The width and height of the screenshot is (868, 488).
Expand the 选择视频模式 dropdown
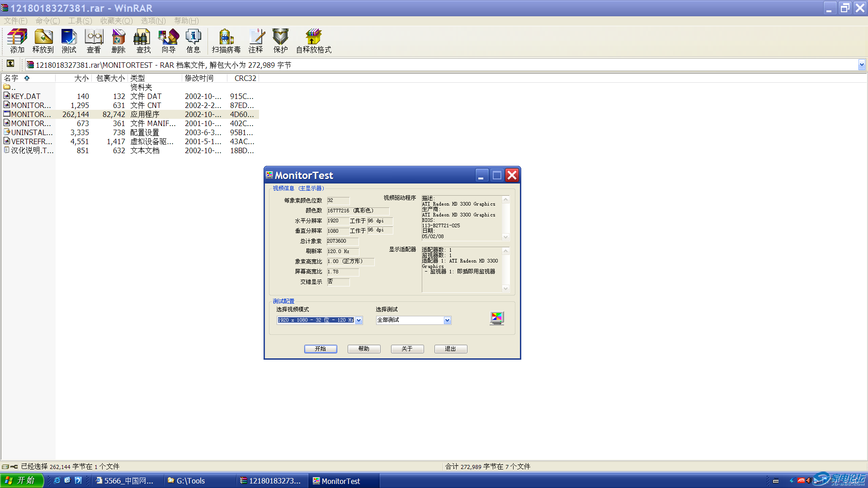(359, 320)
